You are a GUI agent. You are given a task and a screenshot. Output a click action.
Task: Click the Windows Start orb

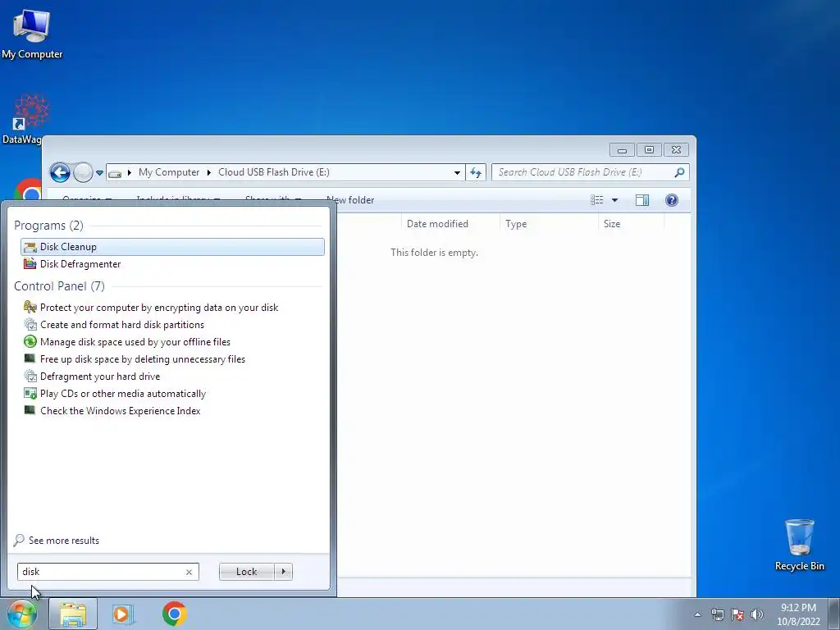[x=22, y=614]
